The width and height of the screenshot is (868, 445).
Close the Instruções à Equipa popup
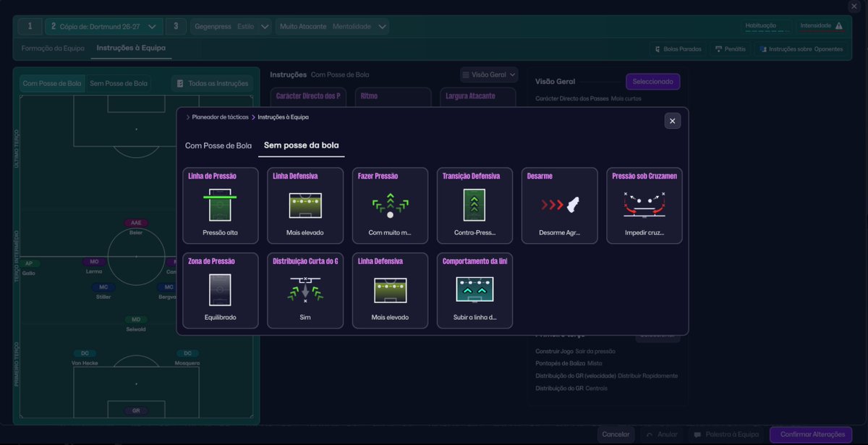click(x=672, y=121)
